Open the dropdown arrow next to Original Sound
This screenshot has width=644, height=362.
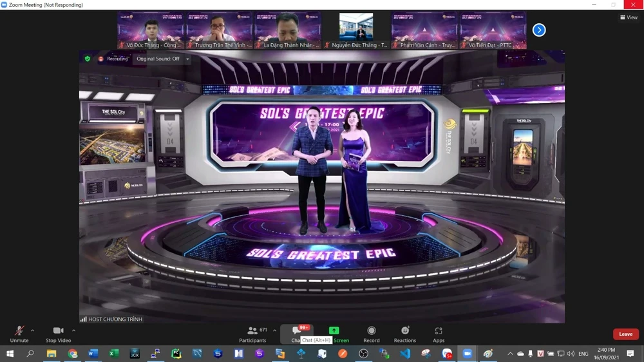pos(187,59)
